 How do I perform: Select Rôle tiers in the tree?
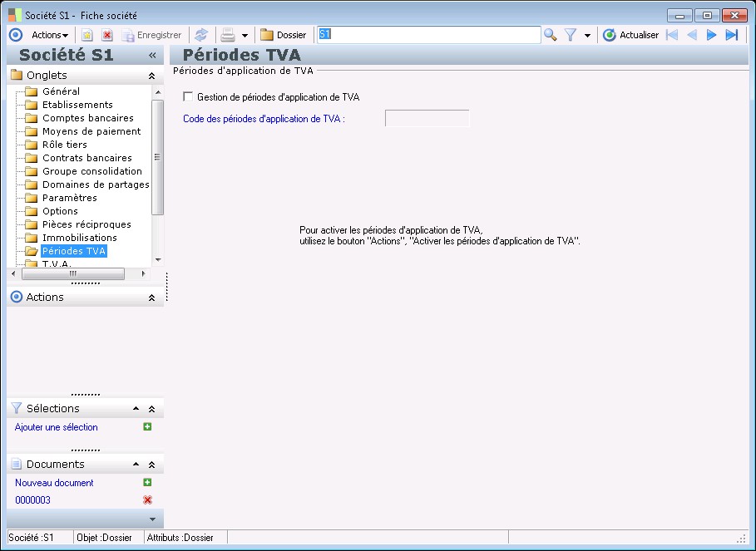pyautogui.click(x=65, y=145)
